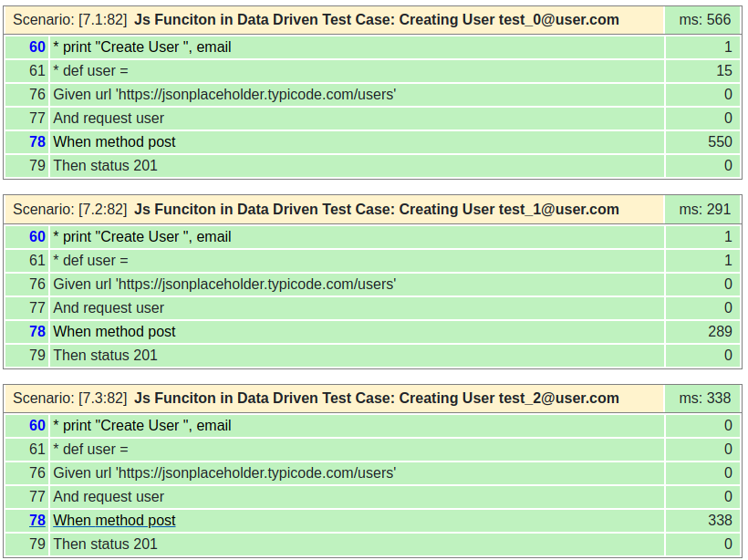Expand print "Create User" step in test_2 scenario
This screenshot has height=560, width=748.
[x=141, y=426]
